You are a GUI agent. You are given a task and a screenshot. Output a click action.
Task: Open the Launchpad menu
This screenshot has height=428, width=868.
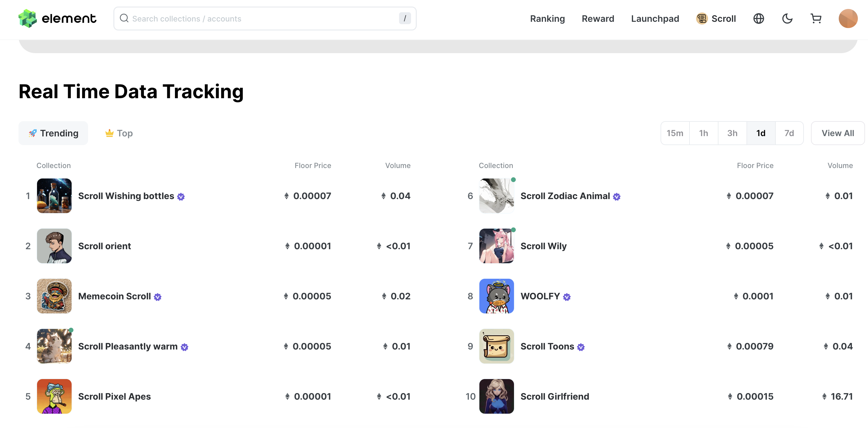coord(655,19)
